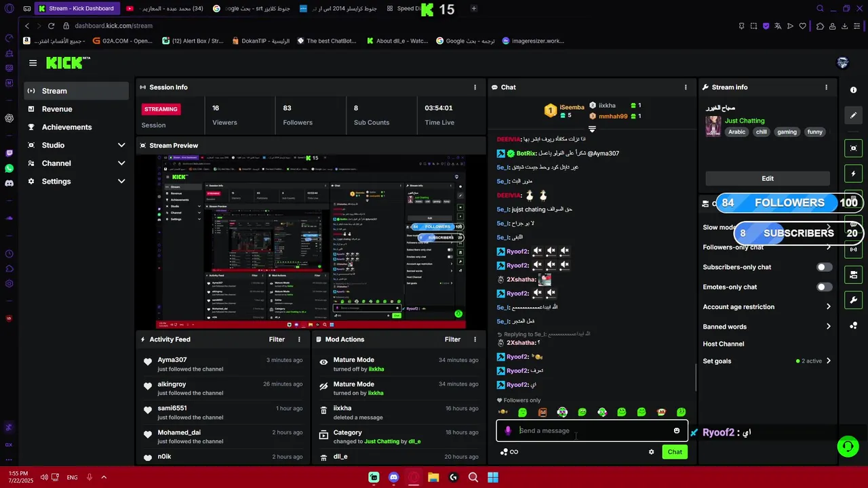
Task: Open the G2A.COM bookmark
Action: coord(123,41)
